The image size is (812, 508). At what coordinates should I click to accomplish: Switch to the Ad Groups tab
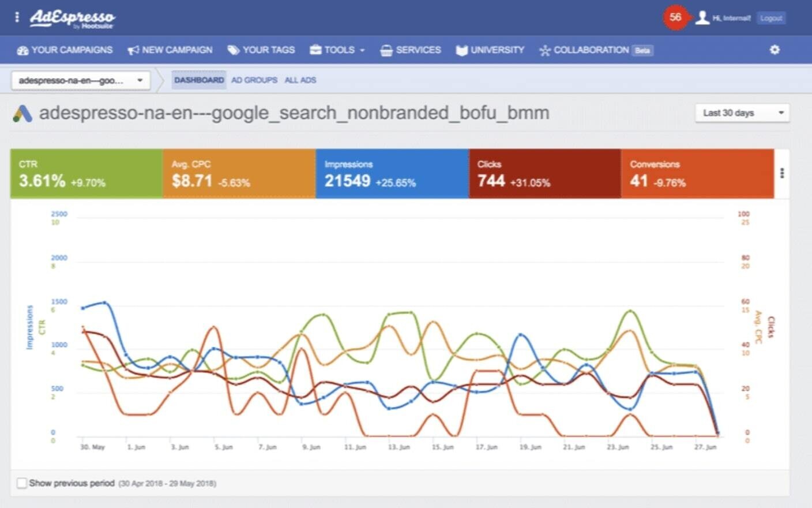[254, 80]
